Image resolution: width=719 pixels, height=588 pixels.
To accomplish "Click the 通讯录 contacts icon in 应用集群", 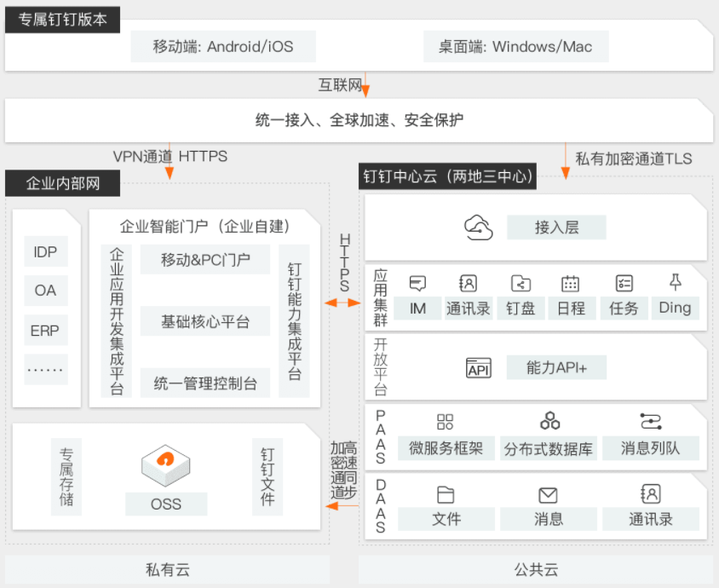I will (x=468, y=284).
